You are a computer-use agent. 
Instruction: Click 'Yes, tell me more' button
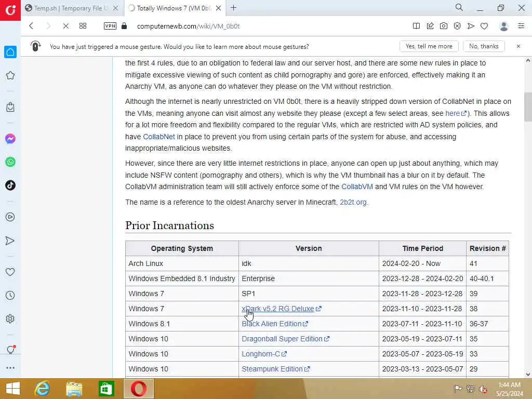point(429,46)
